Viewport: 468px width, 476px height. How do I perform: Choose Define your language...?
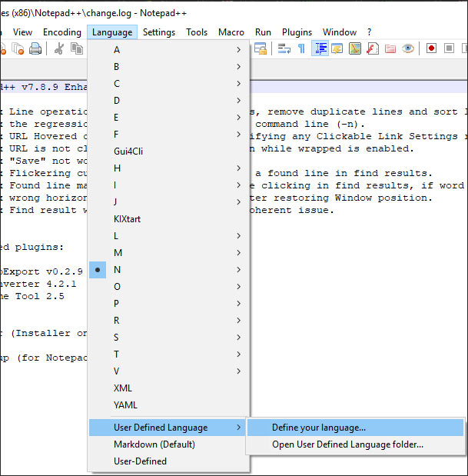pos(356,428)
